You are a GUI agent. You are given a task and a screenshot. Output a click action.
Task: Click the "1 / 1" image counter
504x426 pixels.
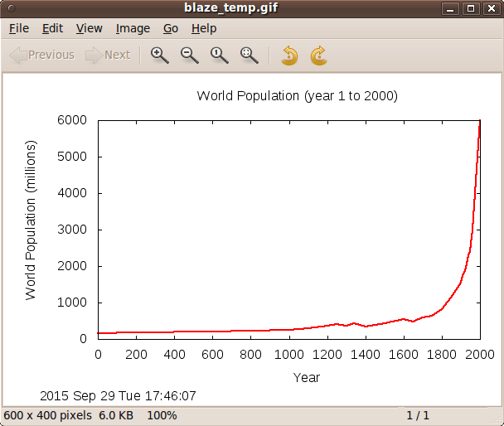tap(418, 415)
